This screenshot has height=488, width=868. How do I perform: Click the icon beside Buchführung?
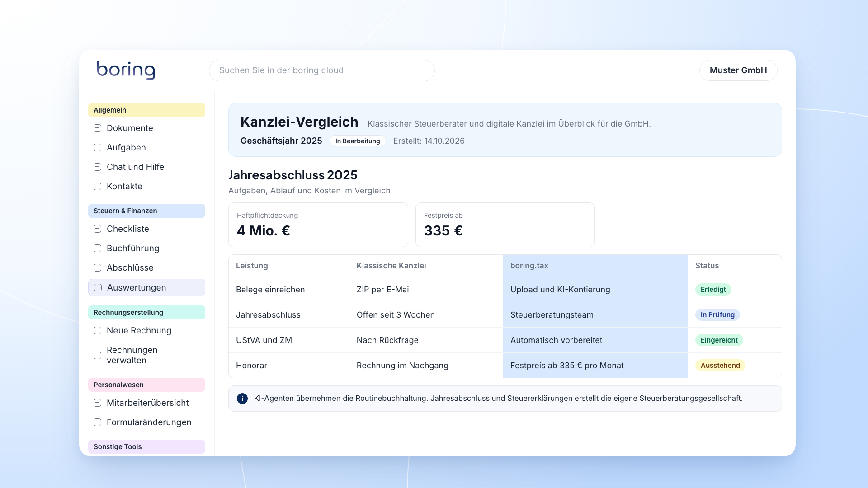tap(97, 249)
